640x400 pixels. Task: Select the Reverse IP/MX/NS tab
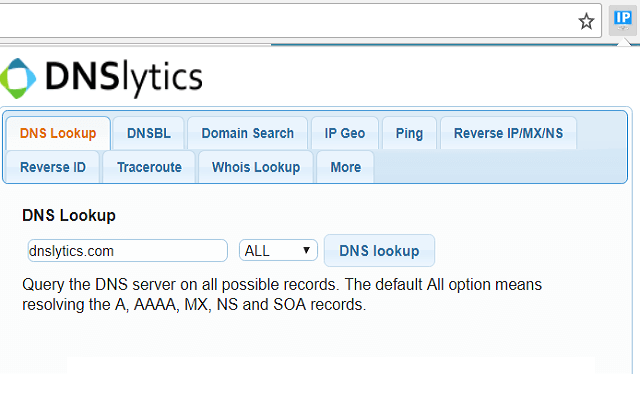point(508,133)
